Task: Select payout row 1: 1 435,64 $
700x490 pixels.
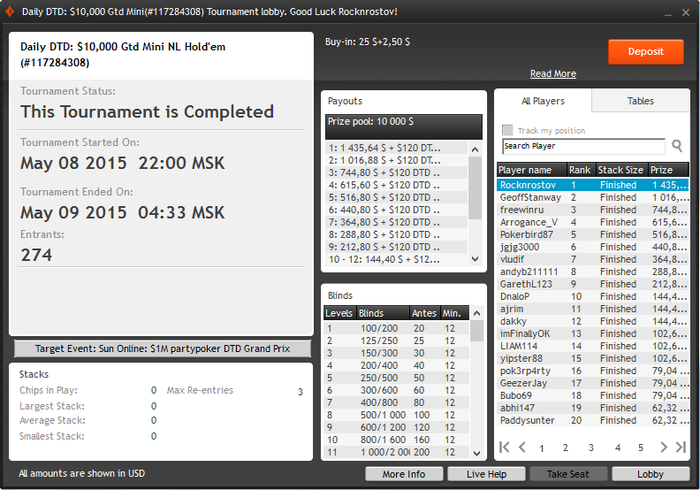Action: click(x=396, y=148)
